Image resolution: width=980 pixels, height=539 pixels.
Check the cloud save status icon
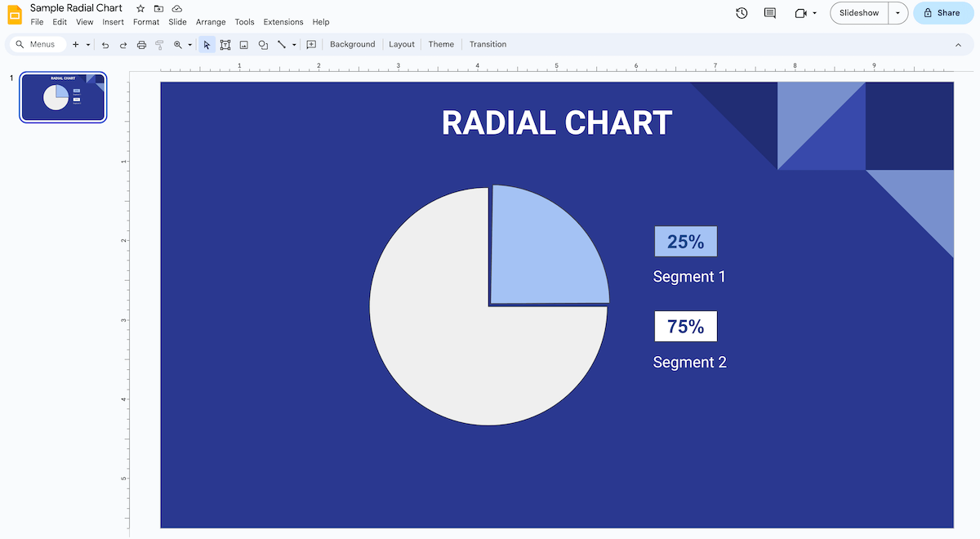(177, 8)
